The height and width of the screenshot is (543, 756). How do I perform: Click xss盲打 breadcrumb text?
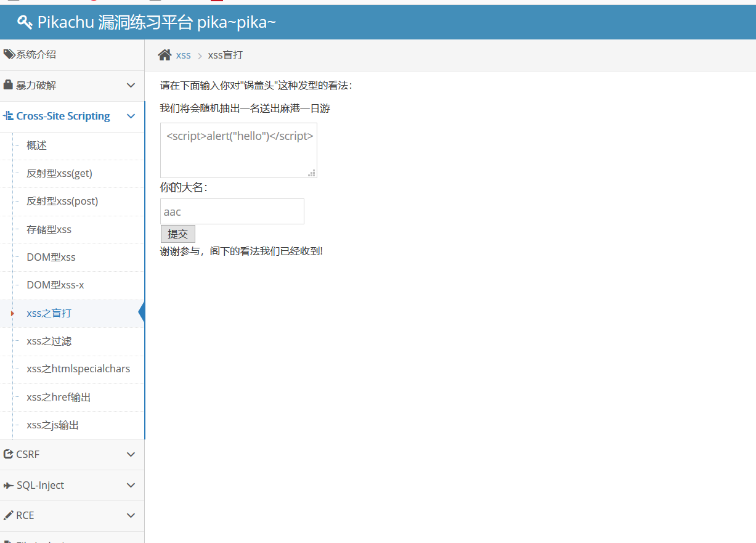226,55
